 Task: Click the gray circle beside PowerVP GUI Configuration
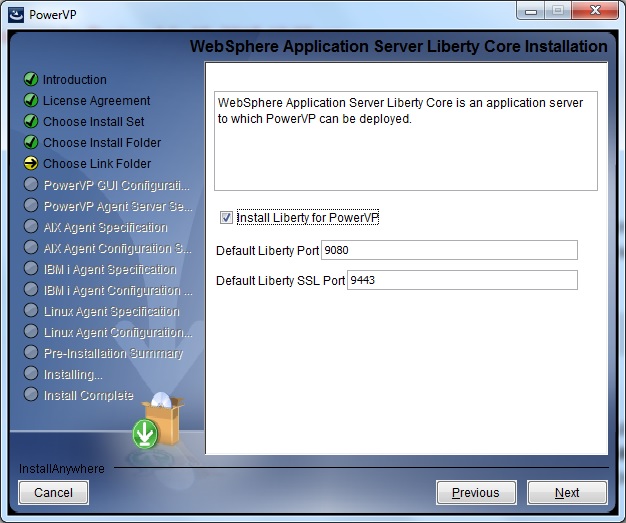pyautogui.click(x=31, y=184)
